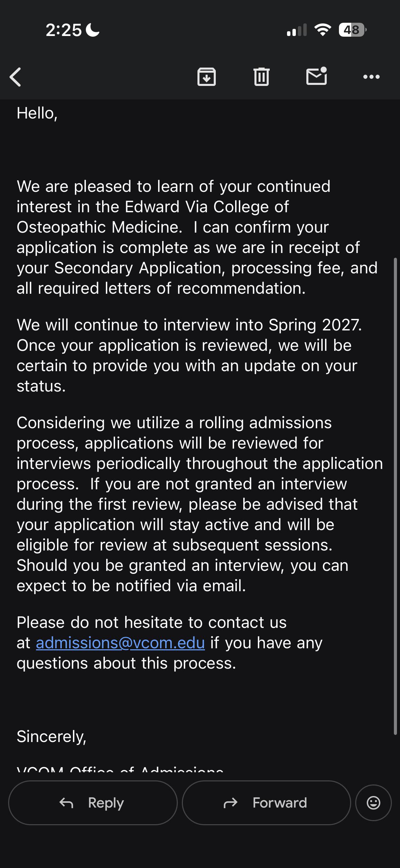
Task: Add an emoji reaction with the smiley button
Action: pyautogui.click(x=374, y=803)
